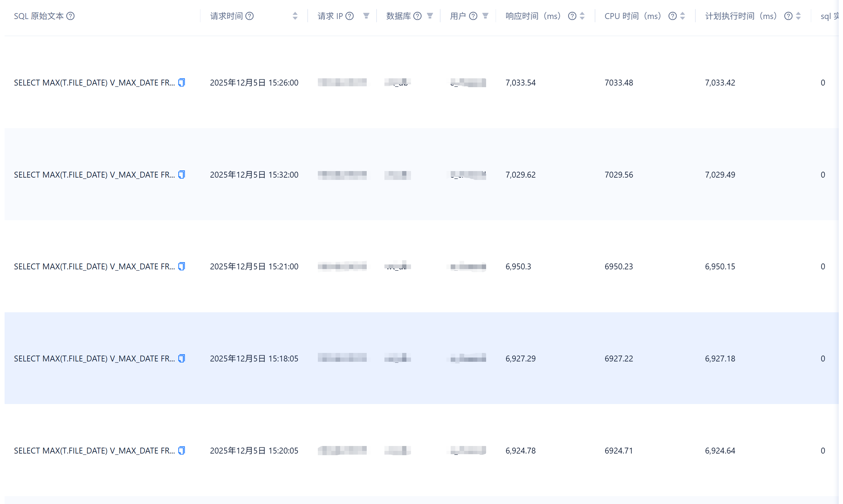This screenshot has width=843, height=504.
Task: Click help icon next to SQL 原始文本
Action: coord(71,16)
